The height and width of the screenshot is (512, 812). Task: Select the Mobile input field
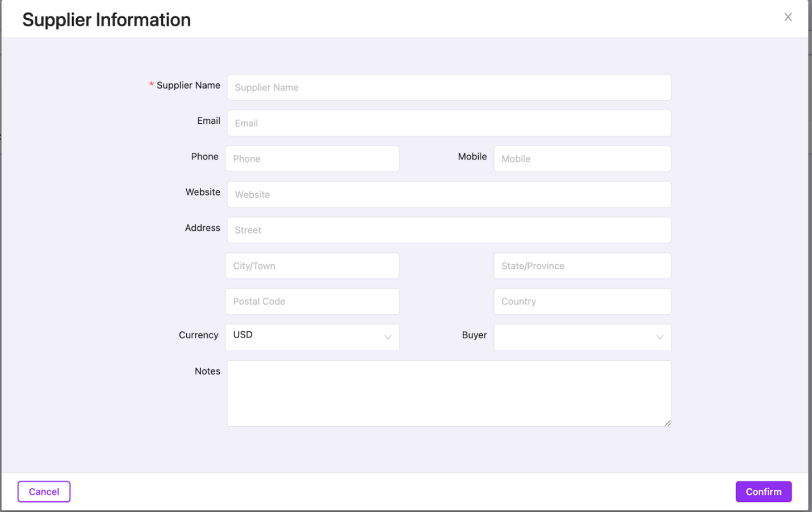coord(583,159)
